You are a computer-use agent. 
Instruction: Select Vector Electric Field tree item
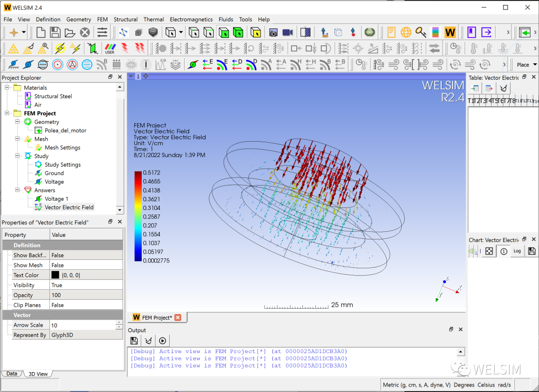coord(69,207)
